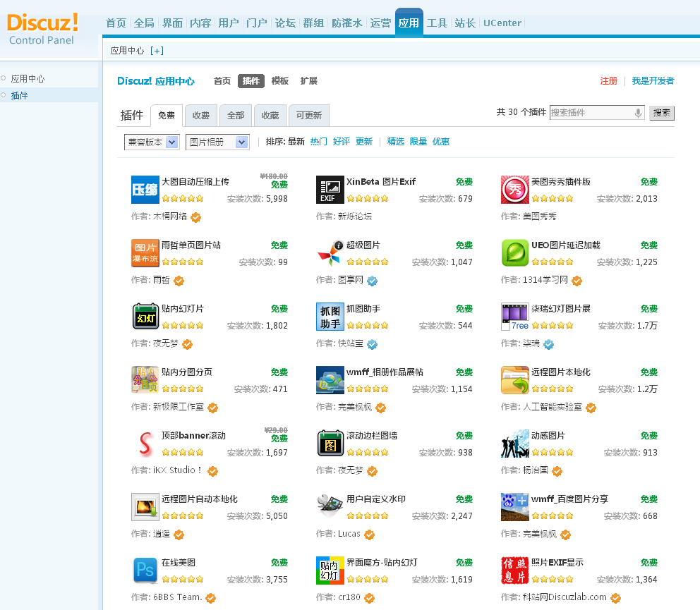The image size is (700, 610).
Task: Open the 工具 top navigation menu
Action: coord(437,23)
